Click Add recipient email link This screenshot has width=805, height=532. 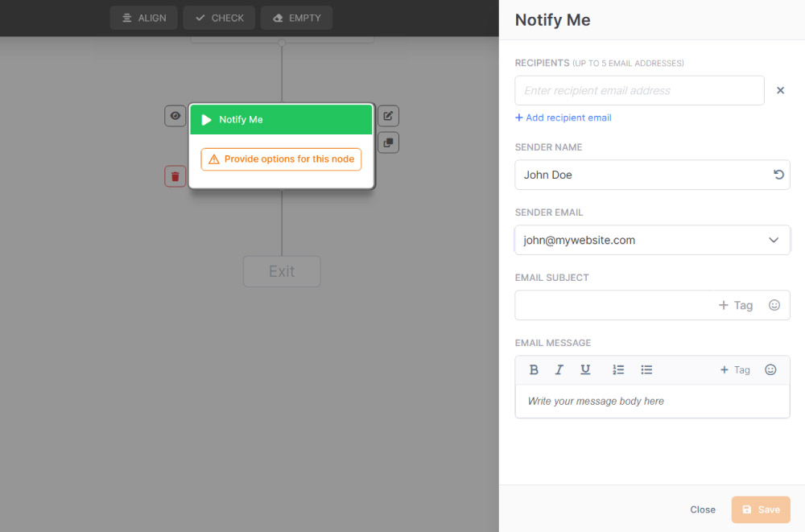coord(563,118)
